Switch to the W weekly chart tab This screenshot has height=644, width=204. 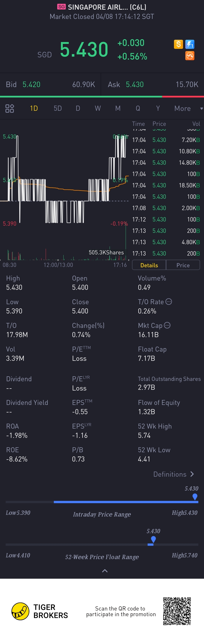point(98,108)
